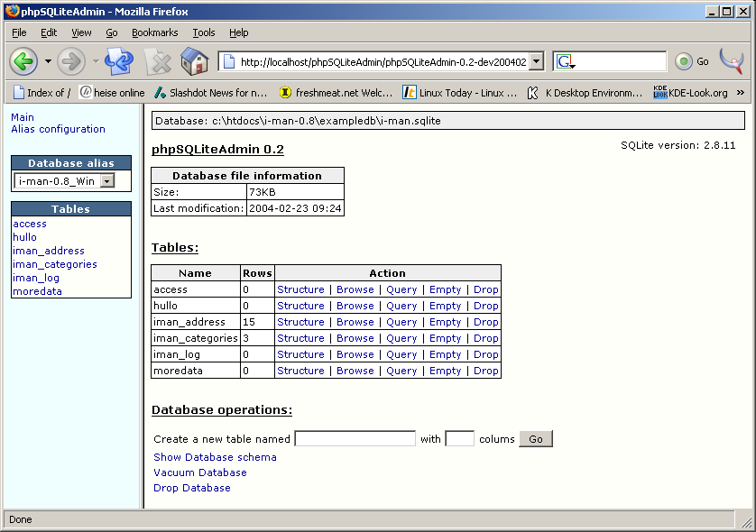The image size is (756, 532).
Task: Browse the iman_categories table
Action: 355,338
